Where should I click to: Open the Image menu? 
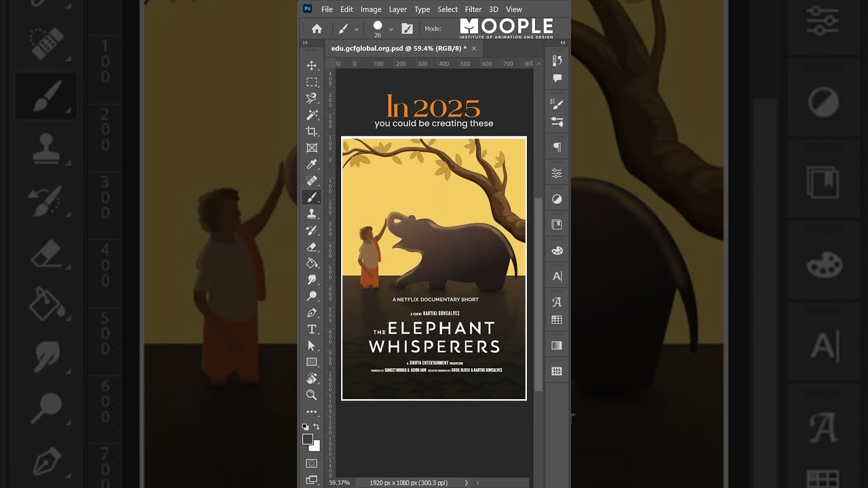371,9
